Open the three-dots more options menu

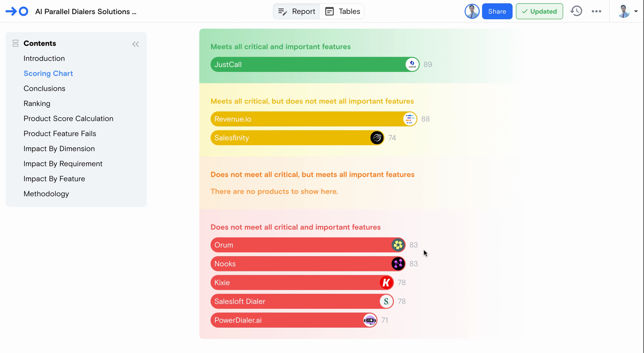[596, 11]
